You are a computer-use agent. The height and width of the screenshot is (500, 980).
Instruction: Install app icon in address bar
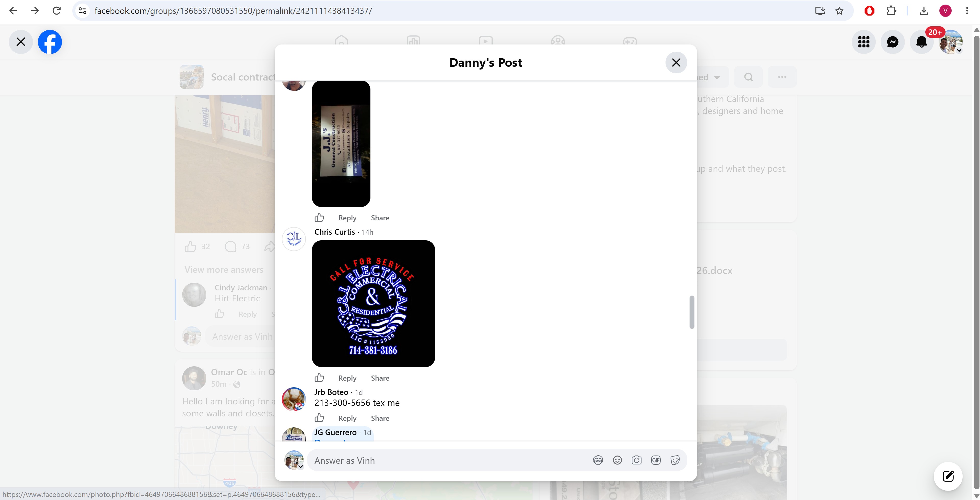click(x=820, y=11)
